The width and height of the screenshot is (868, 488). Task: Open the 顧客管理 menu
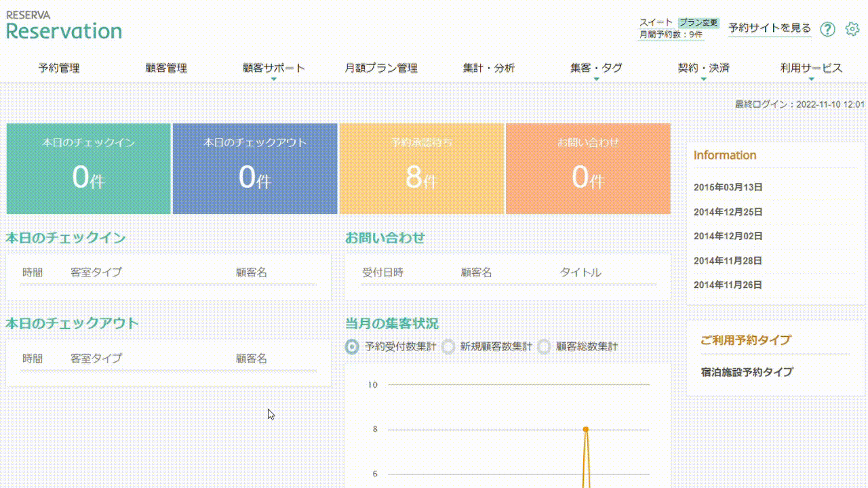(166, 68)
